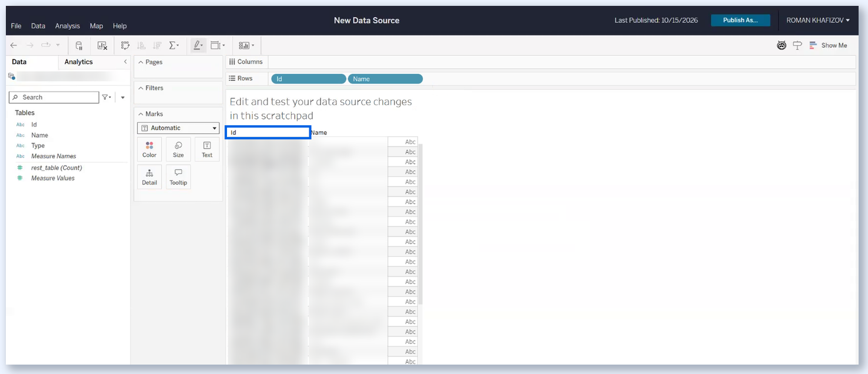The height and width of the screenshot is (374, 868).
Task: Open the Help menu
Action: (120, 26)
